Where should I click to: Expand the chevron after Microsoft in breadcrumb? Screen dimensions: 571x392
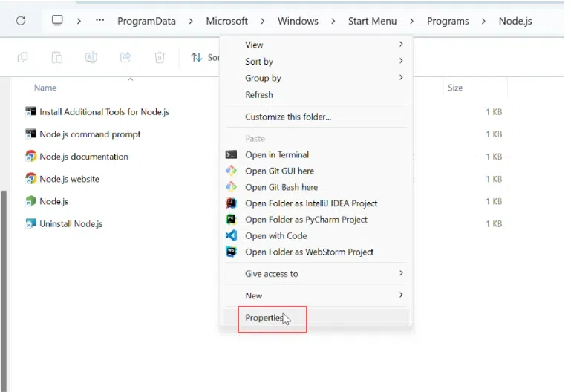263,21
